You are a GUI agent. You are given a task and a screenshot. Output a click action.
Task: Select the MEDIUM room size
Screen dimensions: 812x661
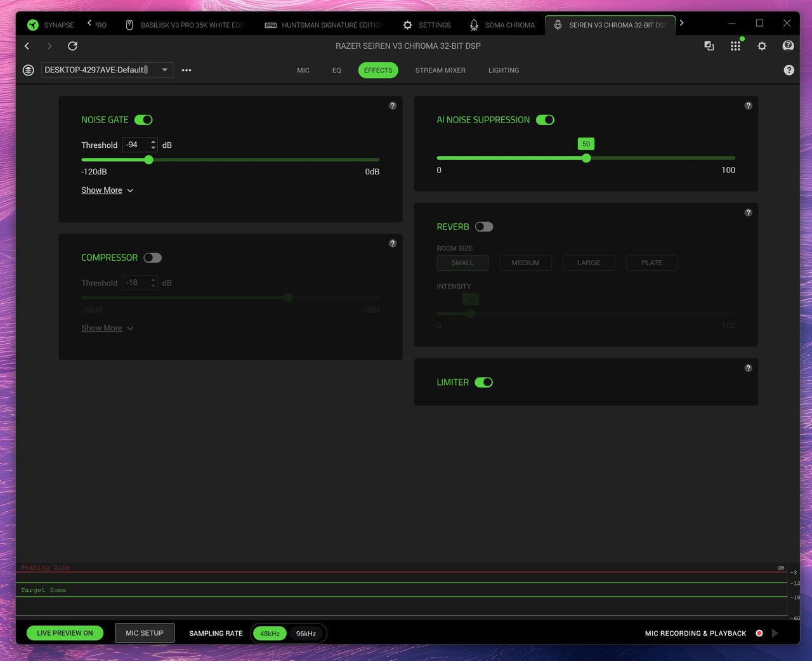[525, 263]
